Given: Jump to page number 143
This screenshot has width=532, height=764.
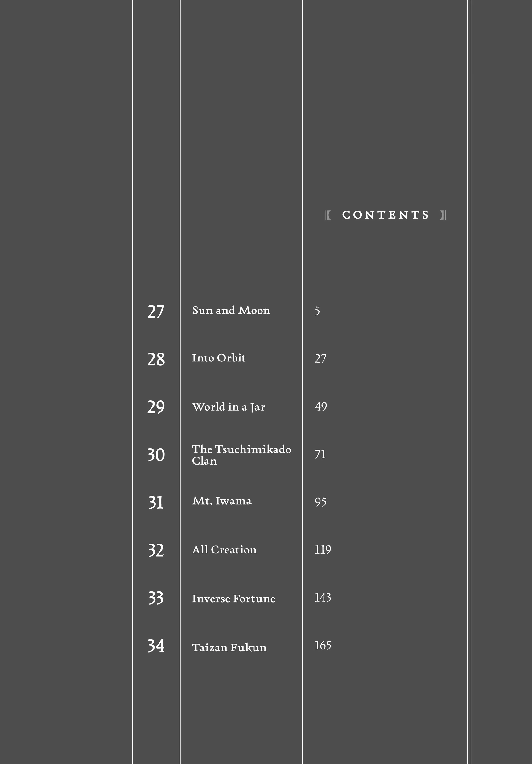Looking at the screenshot, I should pos(323,598).
